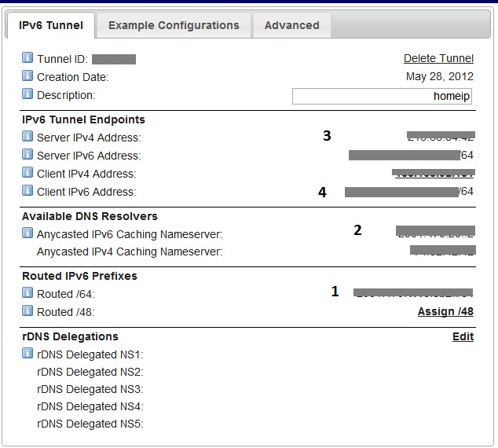This screenshot has height=448, width=498.
Task: Click the Assign /48 link
Action: (445, 312)
